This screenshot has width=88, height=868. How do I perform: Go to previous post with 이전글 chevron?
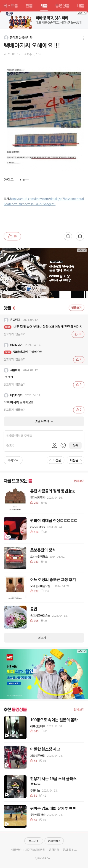[x=55, y=460]
